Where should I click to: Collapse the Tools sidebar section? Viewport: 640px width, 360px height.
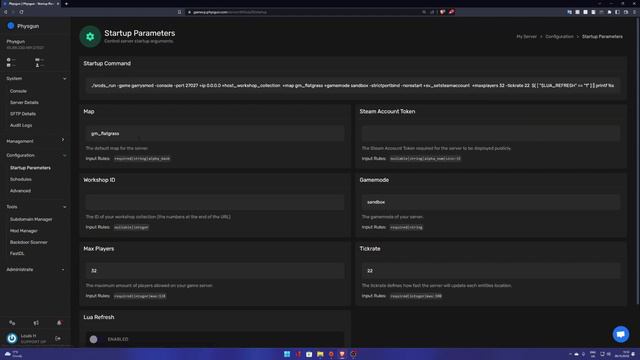(35, 207)
